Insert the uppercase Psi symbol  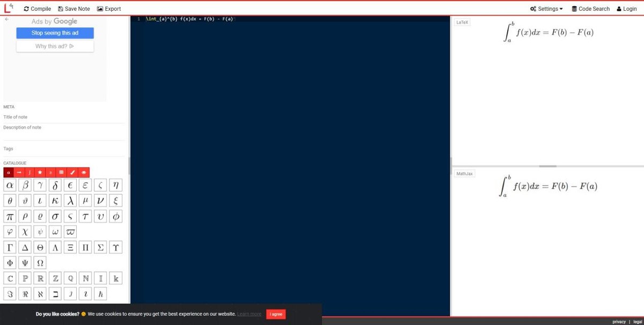tap(25, 263)
